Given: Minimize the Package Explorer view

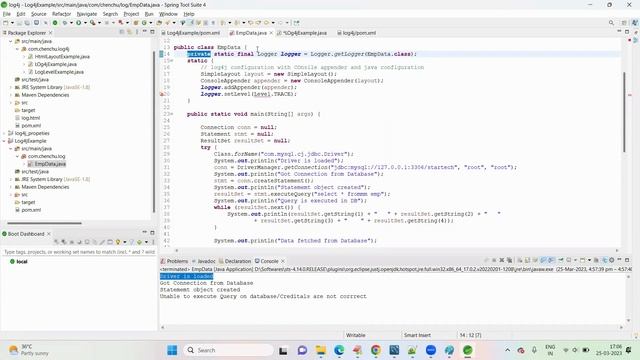Looking at the screenshot, I should (x=144, y=31).
